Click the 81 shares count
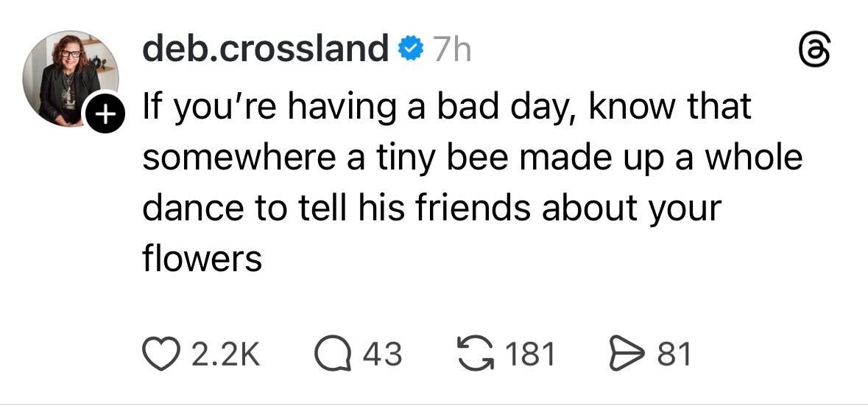Viewport: 868px width, 412px height. 674,354
